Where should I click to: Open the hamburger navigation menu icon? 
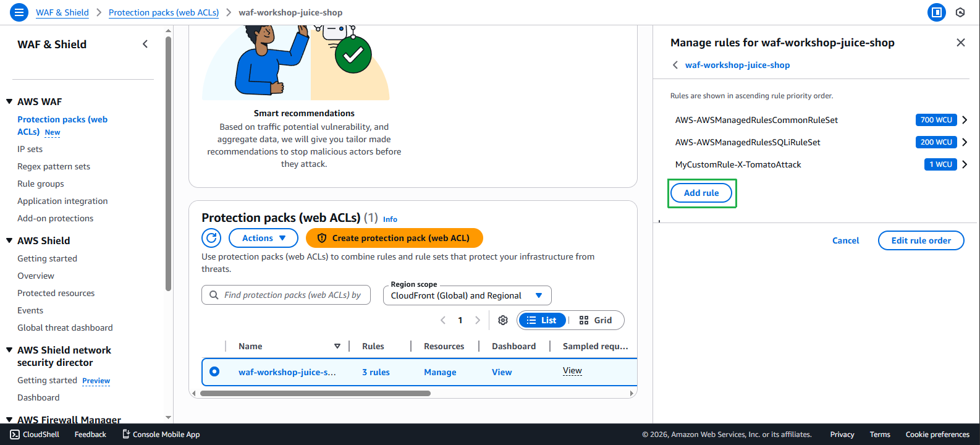point(19,12)
